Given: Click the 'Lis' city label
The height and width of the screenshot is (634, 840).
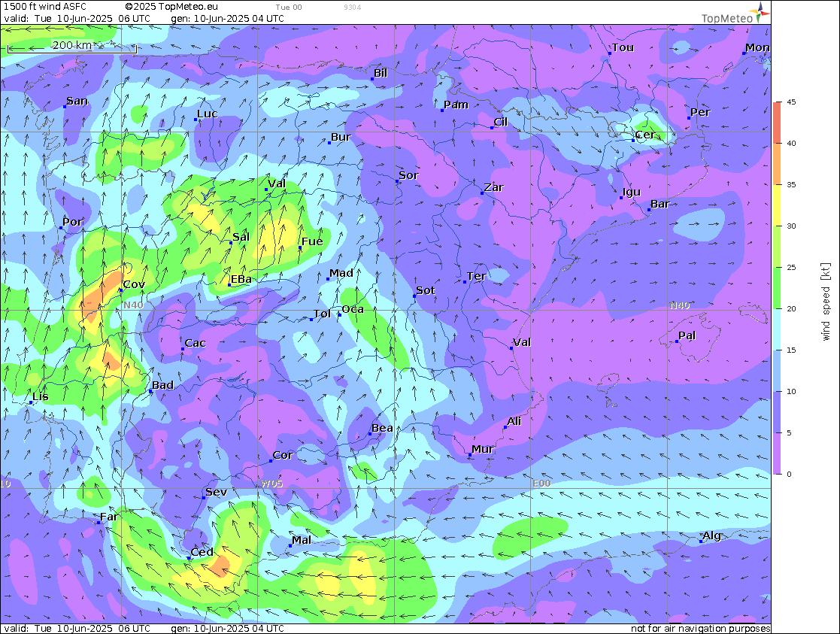Looking at the screenshot, I should tap(41, 396).
